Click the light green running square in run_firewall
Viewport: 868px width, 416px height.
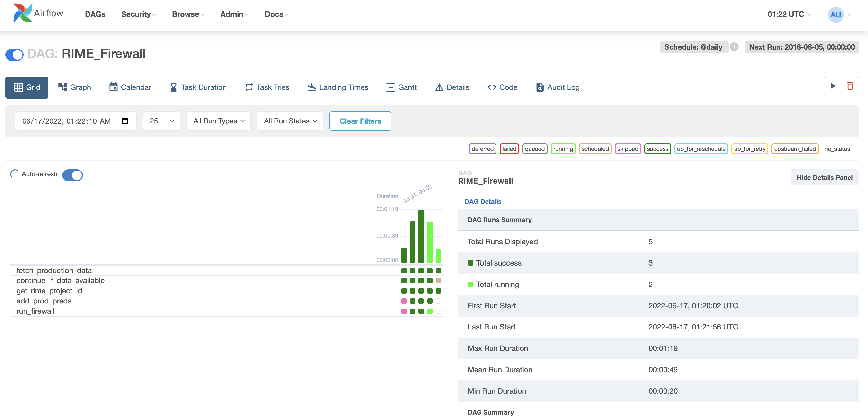tap(430, 311)
